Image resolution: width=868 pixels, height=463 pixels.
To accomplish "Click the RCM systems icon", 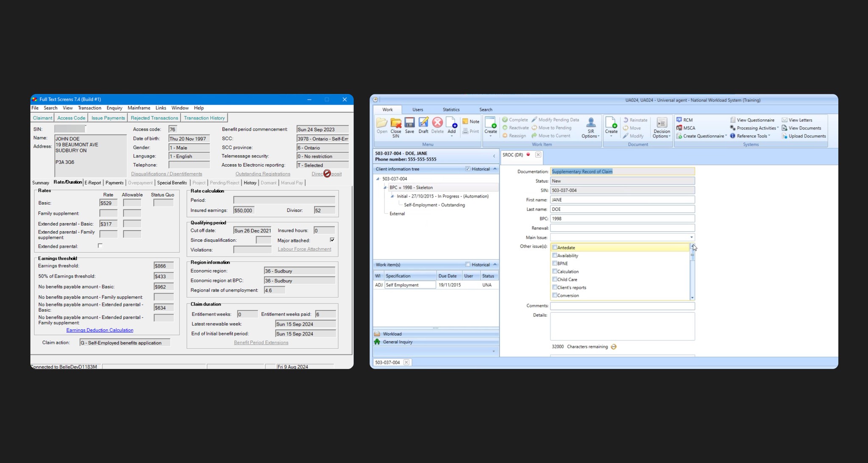I will [x=679, y=120].
